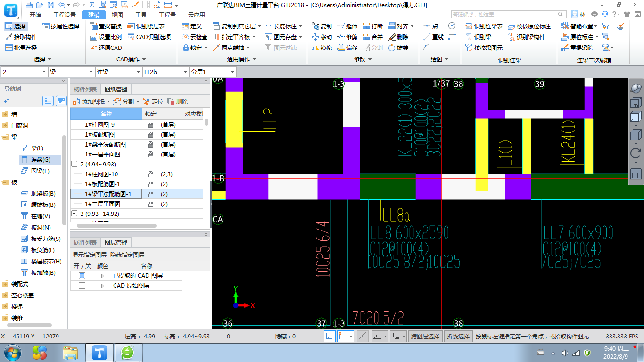Click 折线选择 status bar button
Image resolution: width=644 pixels, height=362 pixels.
point(458,336)
